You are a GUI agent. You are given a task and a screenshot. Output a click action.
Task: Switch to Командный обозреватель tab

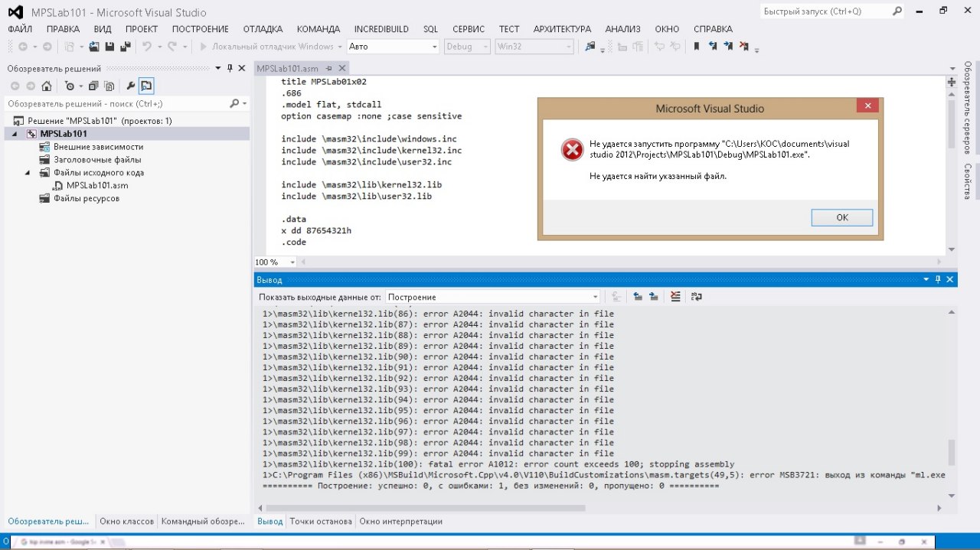pos(202,521)
